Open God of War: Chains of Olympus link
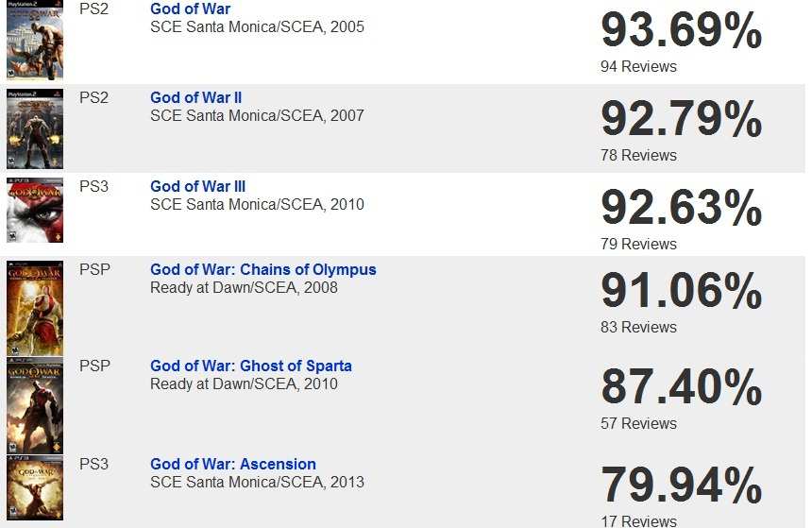812x528 pixels. click(x=263, y=269)
